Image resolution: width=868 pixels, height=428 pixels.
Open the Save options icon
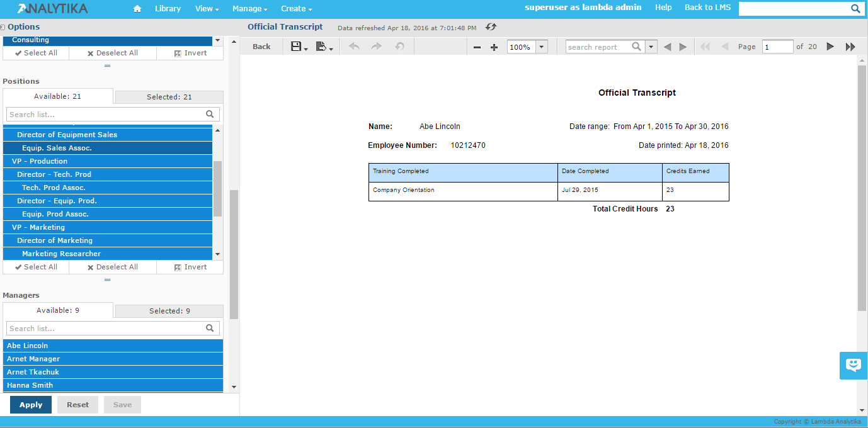pos(299,47)
